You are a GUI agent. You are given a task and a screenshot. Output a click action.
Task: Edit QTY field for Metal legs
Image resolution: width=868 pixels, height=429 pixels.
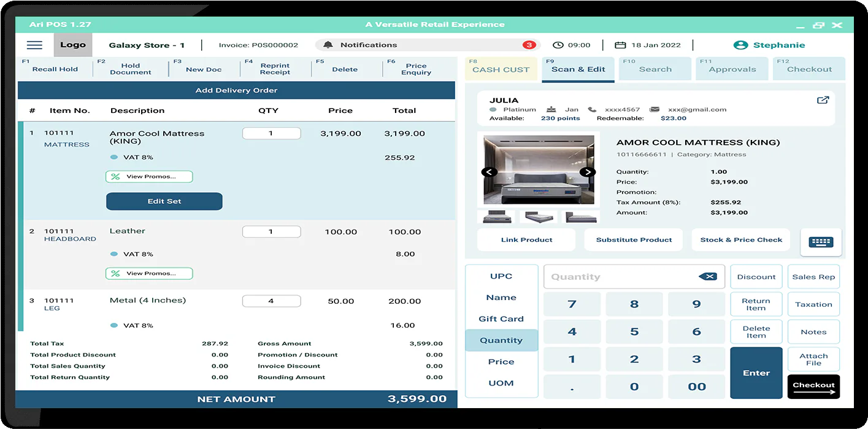tap(271, 301)
